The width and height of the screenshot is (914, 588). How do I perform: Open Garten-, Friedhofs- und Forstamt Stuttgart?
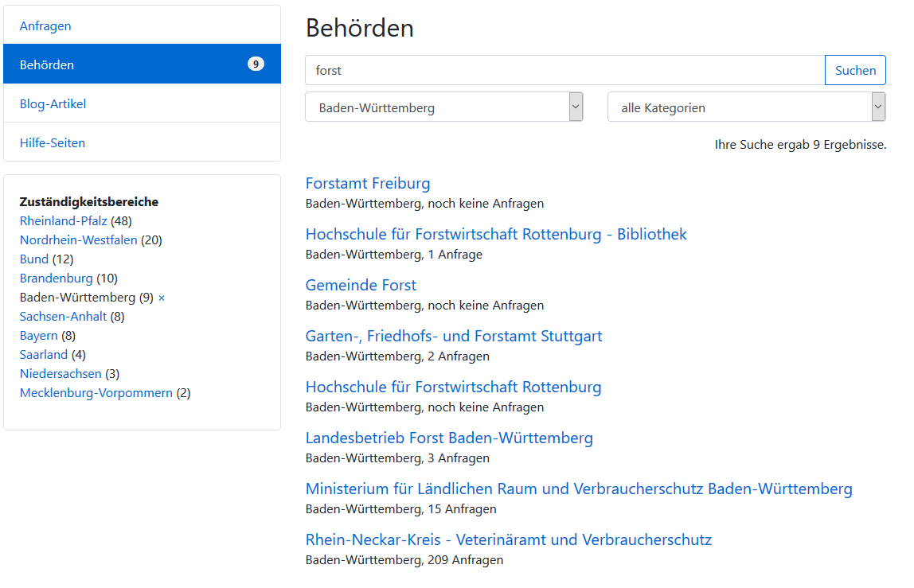[x=454, y=336]
